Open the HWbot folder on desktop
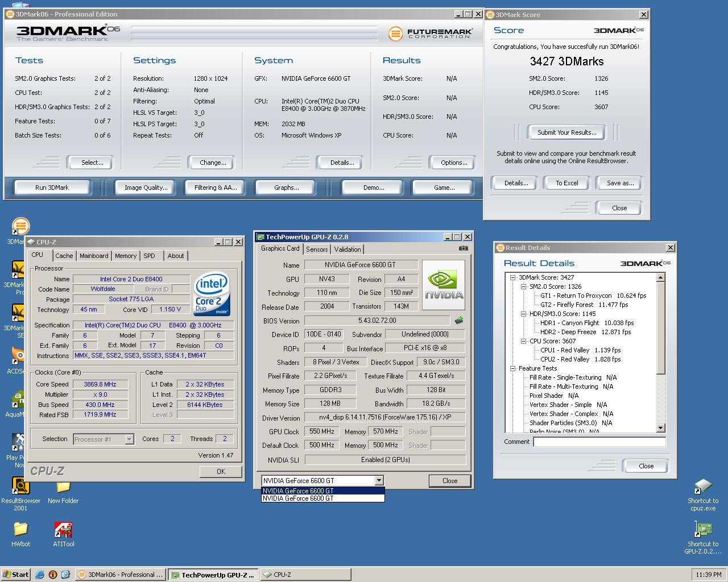 tap(20, 534)
